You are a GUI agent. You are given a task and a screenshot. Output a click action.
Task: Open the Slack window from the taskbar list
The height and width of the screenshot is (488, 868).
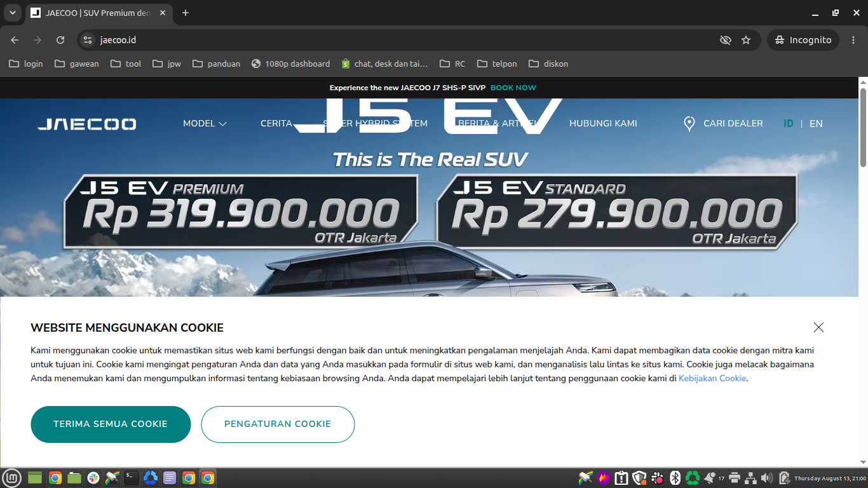pyautogui.click(x=93, y=478)
